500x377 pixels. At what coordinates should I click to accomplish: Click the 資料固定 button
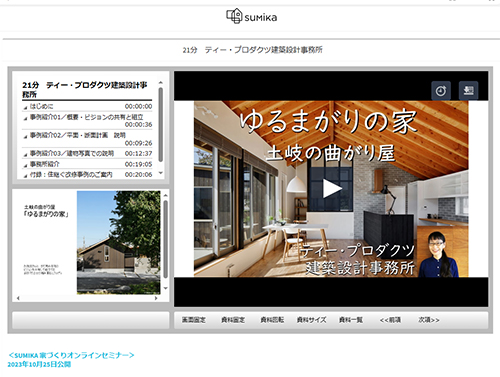tap(233, 320)
